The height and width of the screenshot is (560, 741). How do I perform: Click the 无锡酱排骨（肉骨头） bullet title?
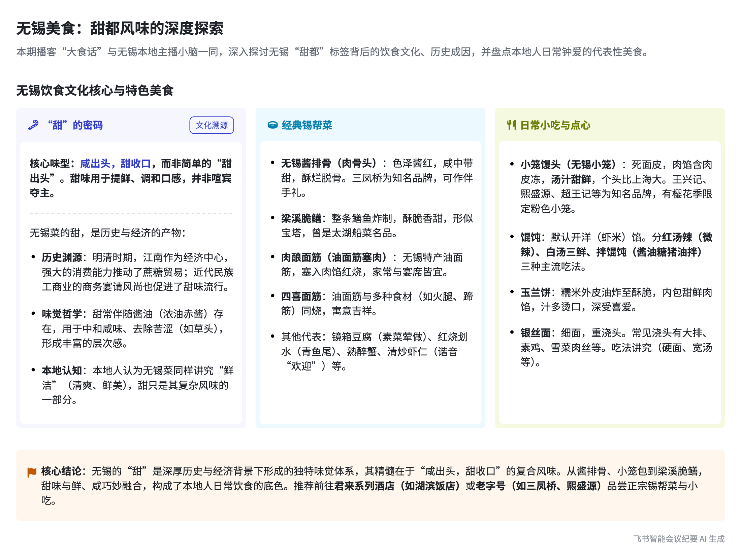pyautogui.click(x=329, y=164)
